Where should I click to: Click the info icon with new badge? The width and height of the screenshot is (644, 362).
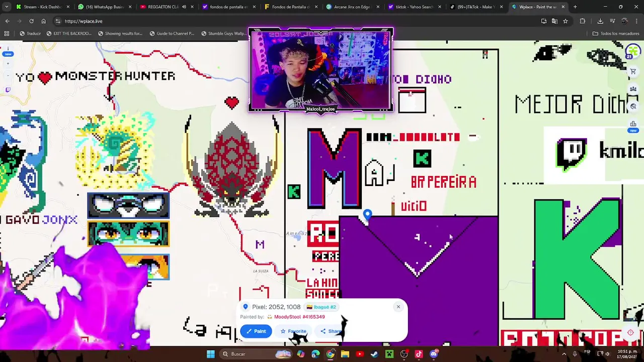click(8, 48)
